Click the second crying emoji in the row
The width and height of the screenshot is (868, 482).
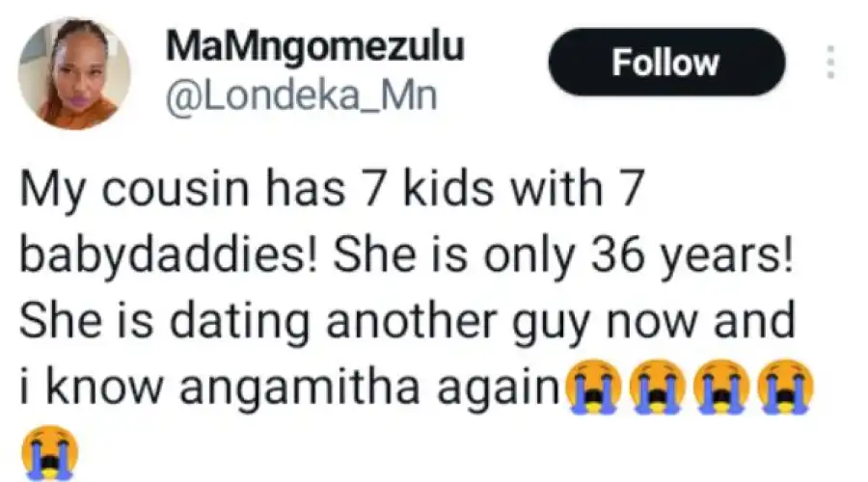[655, 388]
